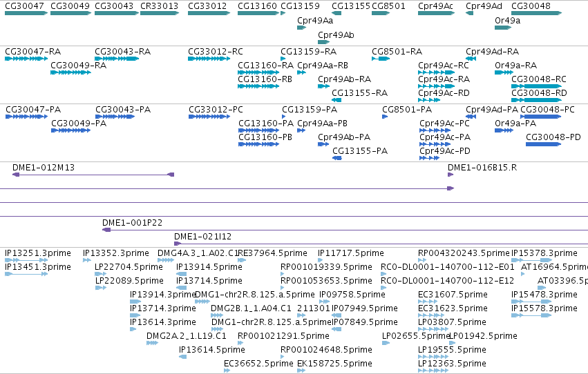The width and height of the screenshot is (588, 374).
Task: Click the Cpr49Ac-PD protein label
Action: click(445, 151)
